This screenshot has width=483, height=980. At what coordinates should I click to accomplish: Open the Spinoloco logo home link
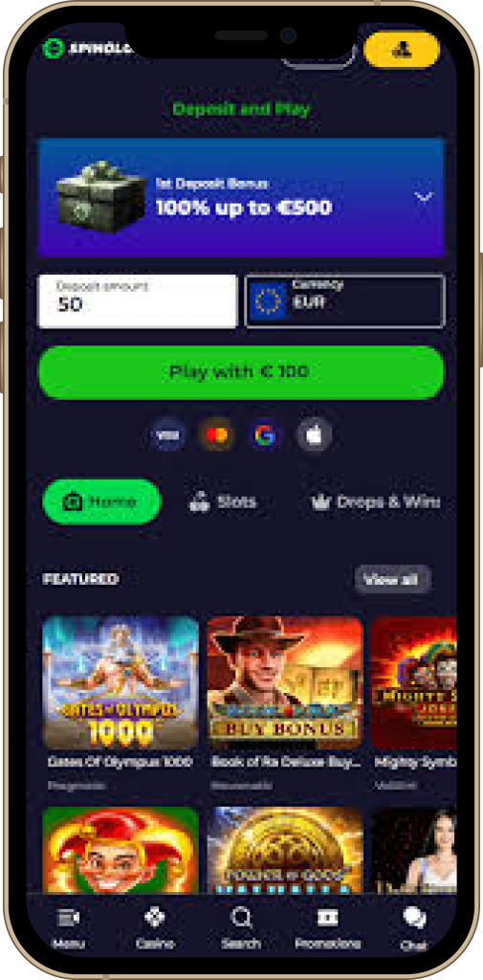coord(87,49)
